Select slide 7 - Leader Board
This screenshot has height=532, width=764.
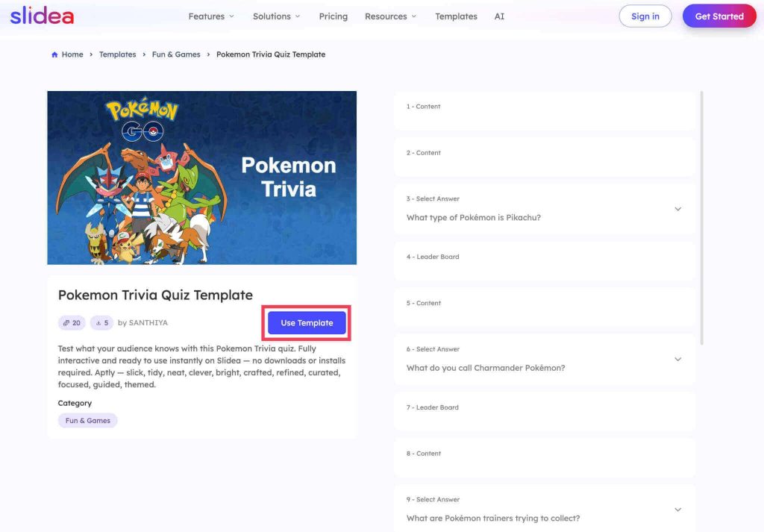(x=545, y=412)
